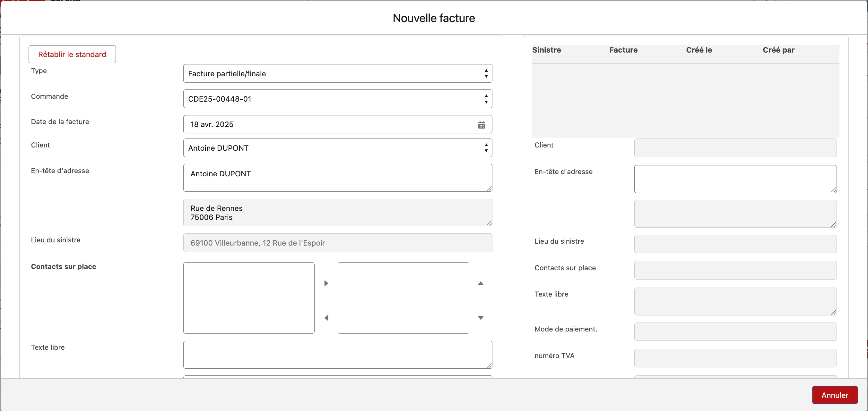The height and width of the screenshot is (411, 868).
Task: Sort by the Sinistre column header
Action: [x=547, y=50]
